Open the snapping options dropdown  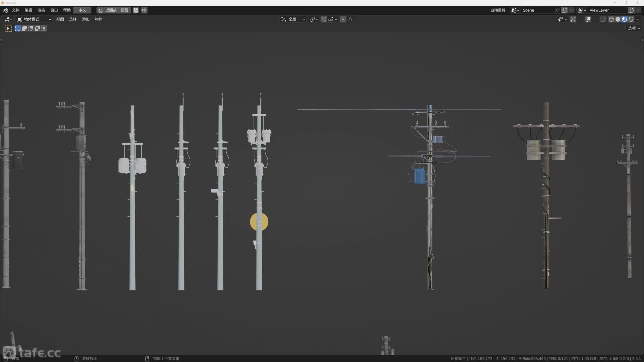tap(333, 19)
